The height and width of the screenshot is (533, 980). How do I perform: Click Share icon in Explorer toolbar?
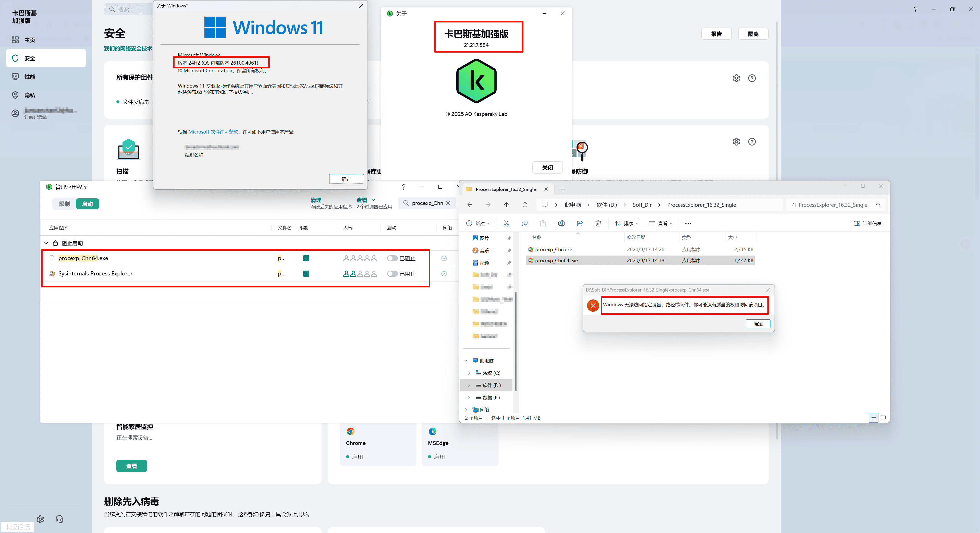(580, 223)
